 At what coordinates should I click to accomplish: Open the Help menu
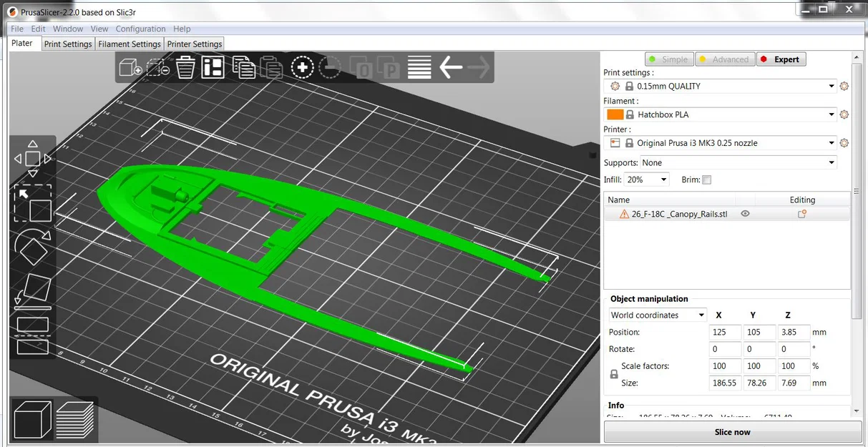point(182,29)
